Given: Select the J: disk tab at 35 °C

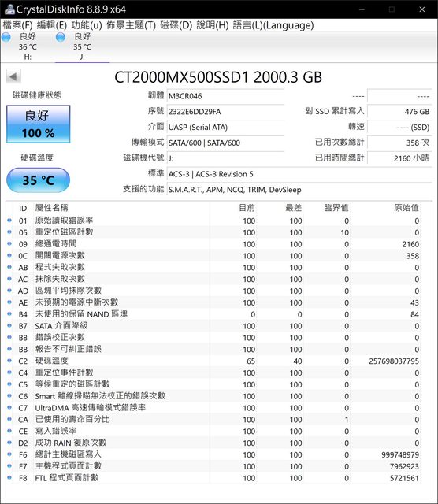Looking at the screenshot, I should [x=83, y=46].
